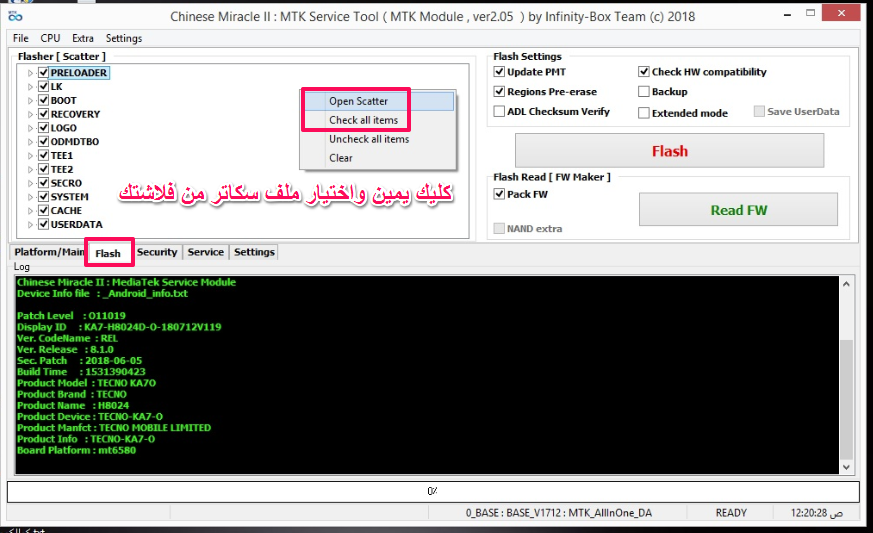Image resolution: width=873 pixels, height=533 pixels.
Task: Expand the BOOT tree node
Action: coord(31,101)
